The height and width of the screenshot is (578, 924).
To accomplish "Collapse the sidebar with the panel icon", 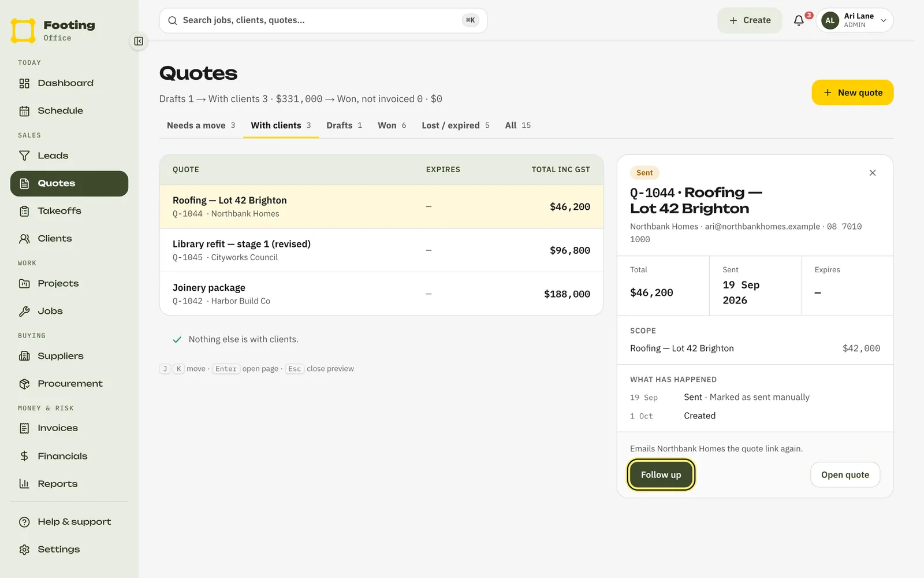I will pos(139,41).
